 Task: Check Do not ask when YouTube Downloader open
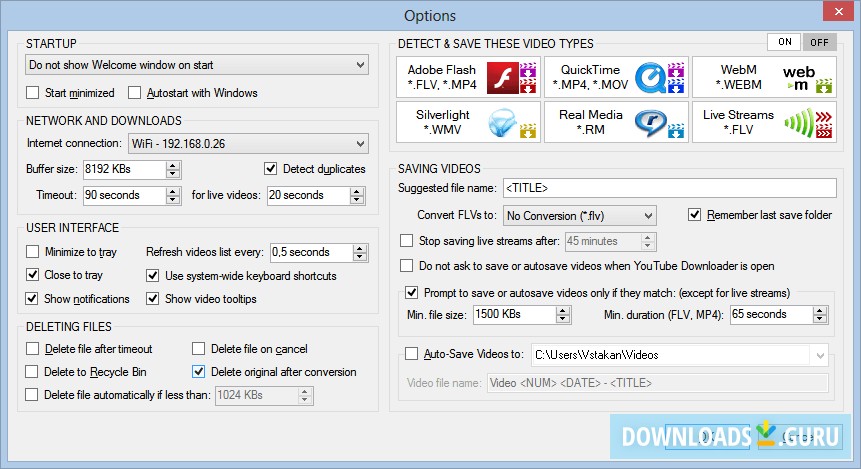(x=406, y=266)
